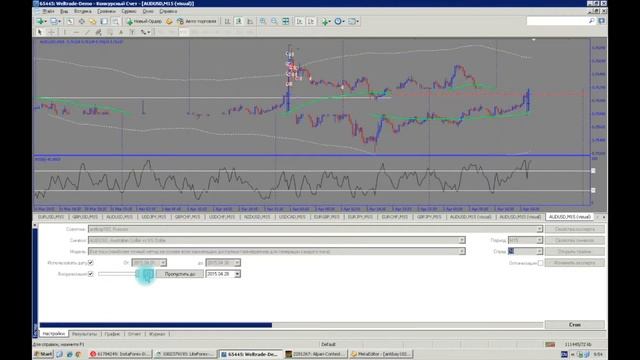Switch chart to bar chart icon

[227, 21]
